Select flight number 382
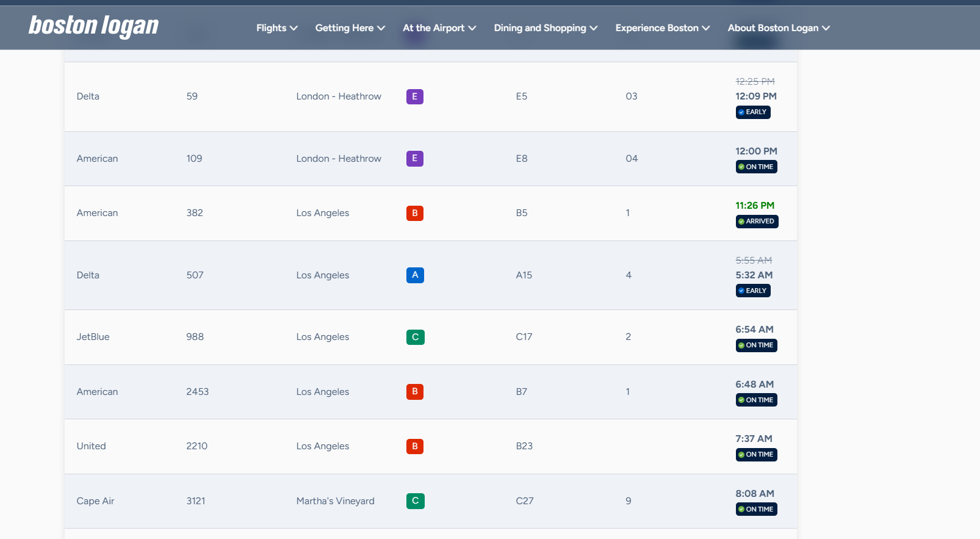This screenshot has width=980, height=539. [x=195, y=213]
